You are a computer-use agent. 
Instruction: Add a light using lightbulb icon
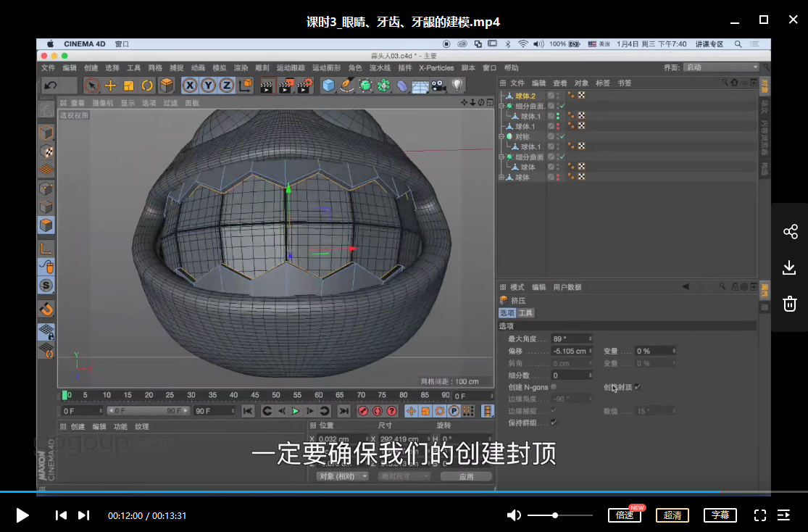457,86
